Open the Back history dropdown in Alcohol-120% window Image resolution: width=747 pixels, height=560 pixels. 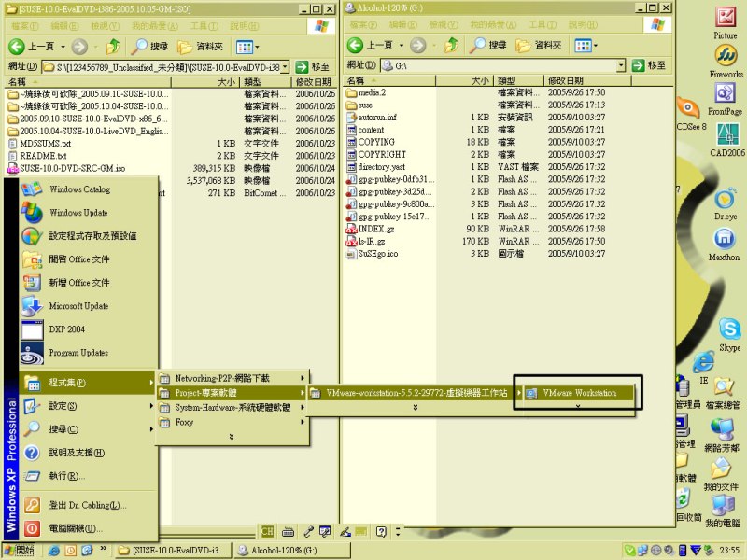point(402,45)
